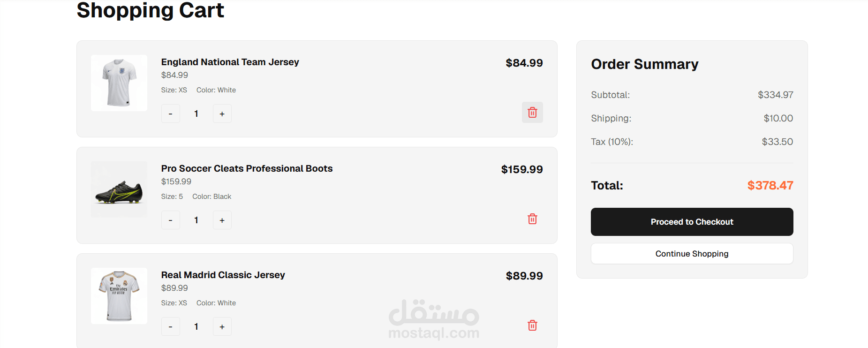The height and width of the screenshot is (348, 868).
Task: Decrease England National Team Jersey quantity
Action: pos(171,114)
